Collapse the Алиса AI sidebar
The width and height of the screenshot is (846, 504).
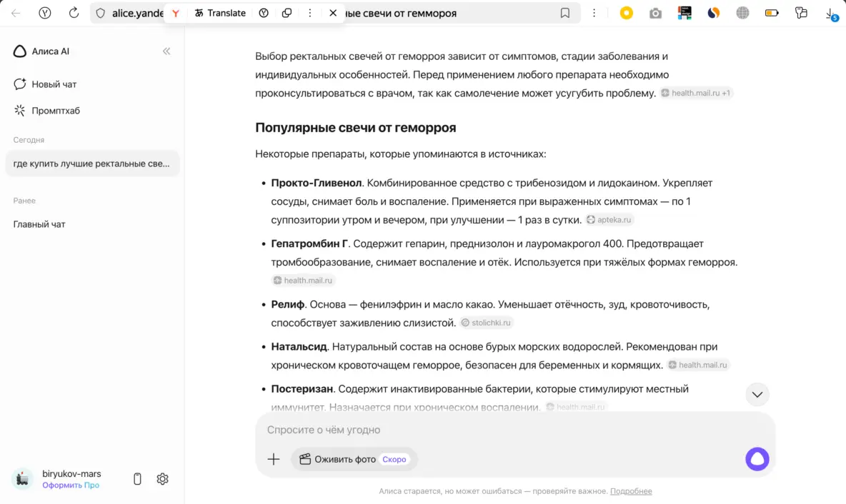tap(166, 51)
